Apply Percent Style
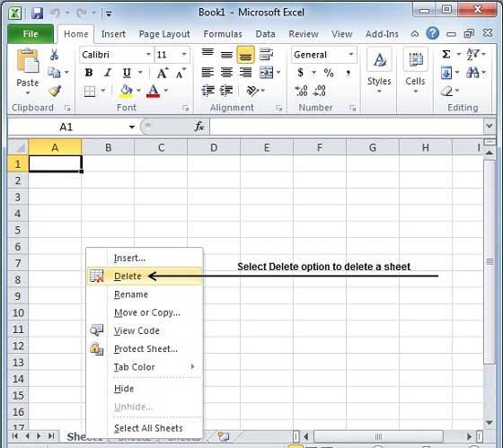This screenshot has width=503, height=448. pos(329,73)
